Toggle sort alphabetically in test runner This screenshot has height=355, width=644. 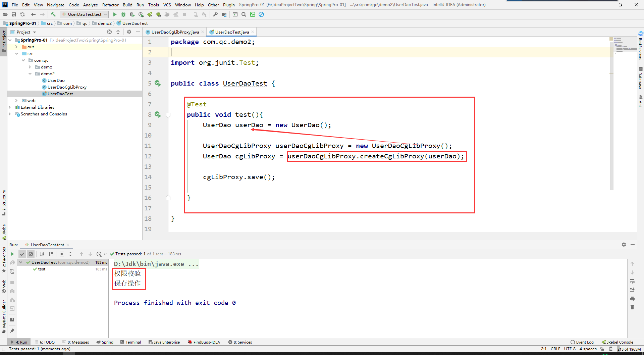coord(42,254)
